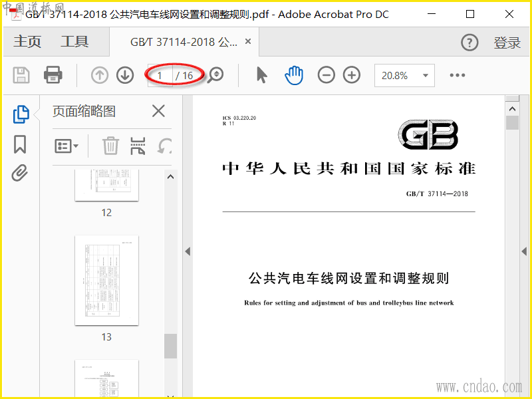Collapse left navigation pane arrow
The height and width of the screenshot is (399, 532).
[x=188, y=251]
